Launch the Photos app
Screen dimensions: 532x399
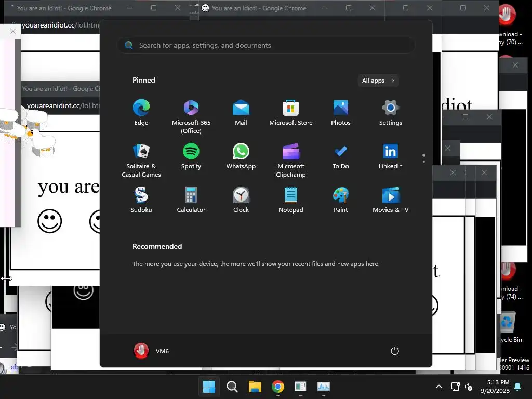[x=341, y=113]
